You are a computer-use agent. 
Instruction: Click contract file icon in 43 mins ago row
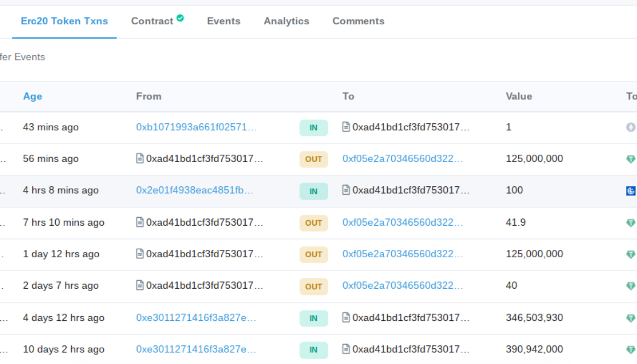(x=346, y=127)
